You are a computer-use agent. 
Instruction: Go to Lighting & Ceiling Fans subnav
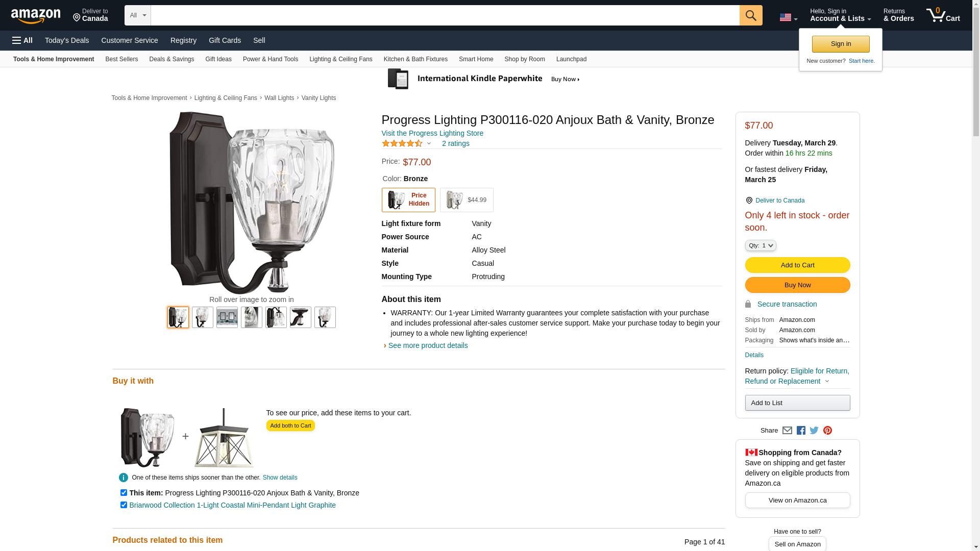pyautogui.click(x=340, y=59)
